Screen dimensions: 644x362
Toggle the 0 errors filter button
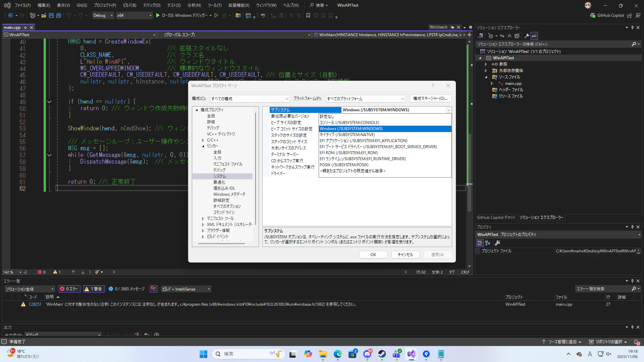click(69, 289)
